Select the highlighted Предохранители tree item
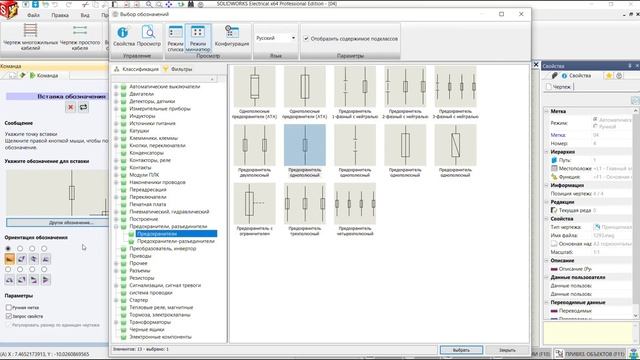Screen dimensions: 640x360 pos(176,234)
